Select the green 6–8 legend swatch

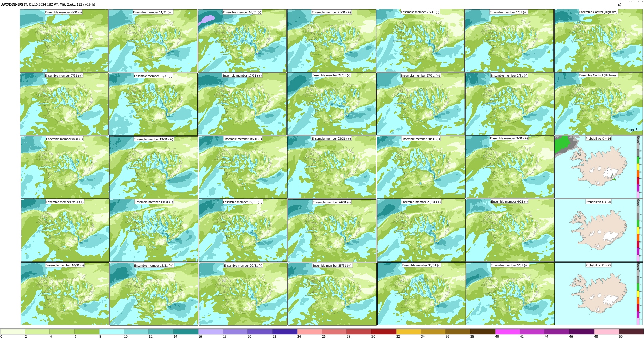pos(87,332)
